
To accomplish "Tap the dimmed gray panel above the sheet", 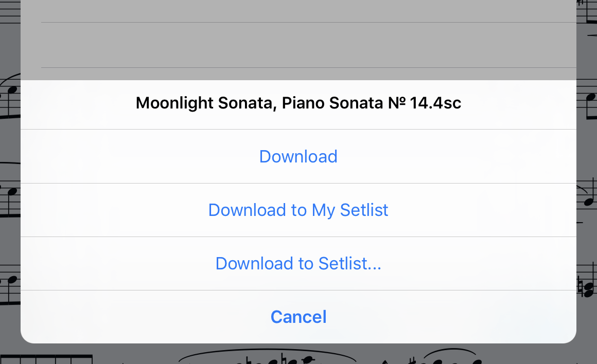I will tap(298, 10).
